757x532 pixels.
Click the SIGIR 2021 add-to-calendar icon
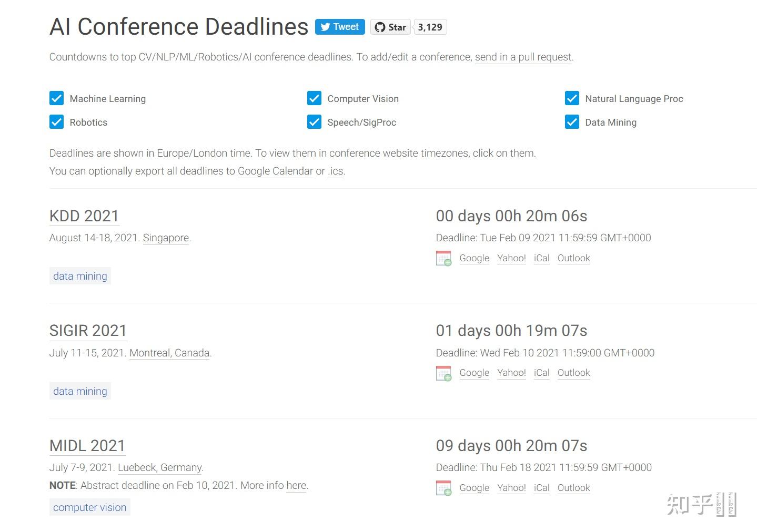pos(443,373)
